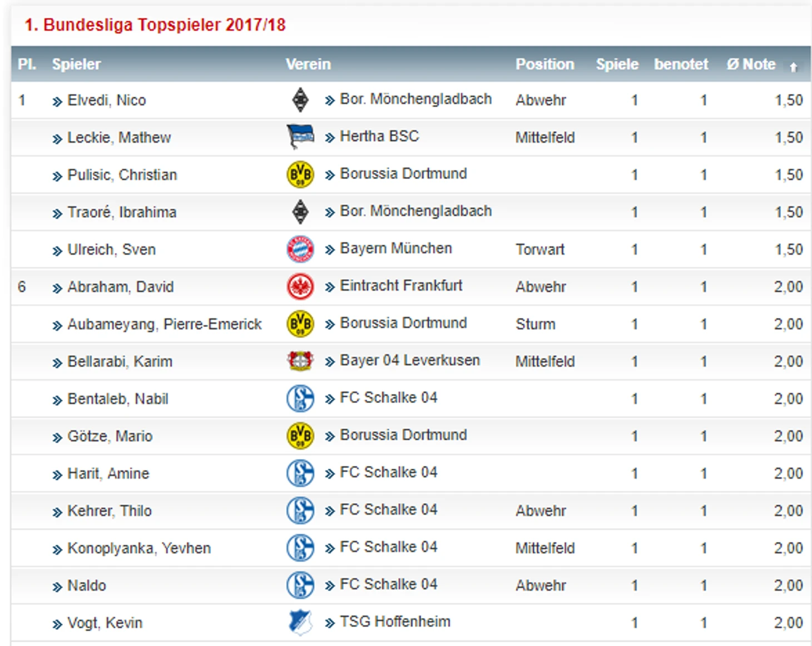Click the Spieler column header
Image resolution: width=812 pixels, height=646 pixels.
pyautogui.click(x=77, y=64)
